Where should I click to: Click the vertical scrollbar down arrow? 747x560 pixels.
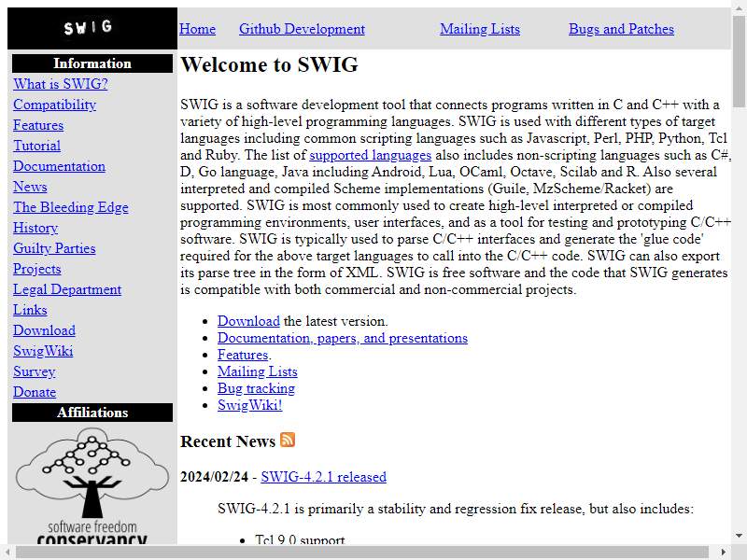739,536
